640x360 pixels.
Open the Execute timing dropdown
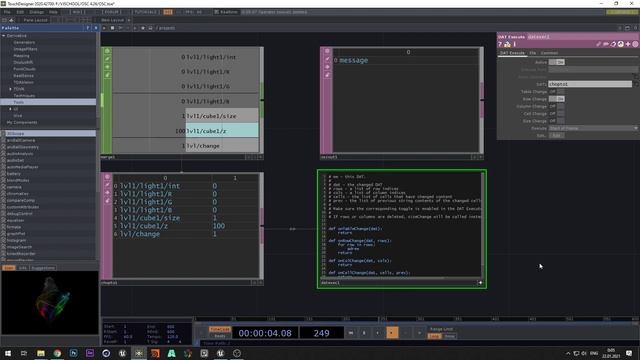593,128
